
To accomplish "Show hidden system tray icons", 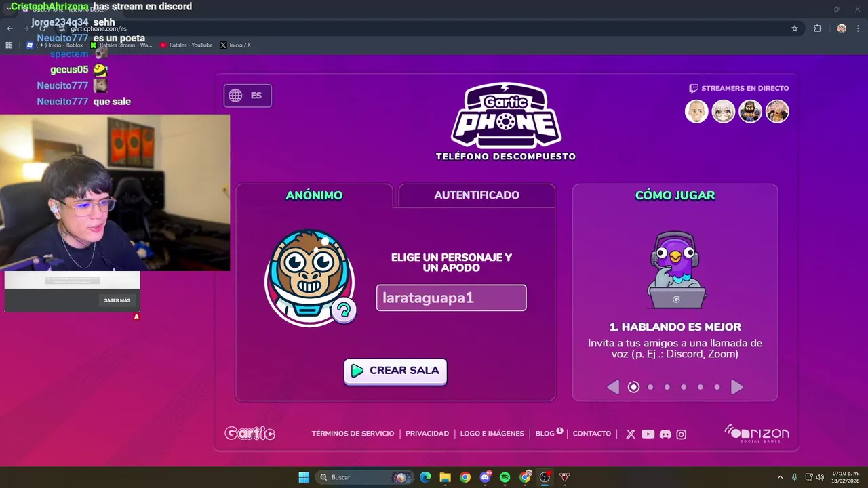I will (780, 477).
